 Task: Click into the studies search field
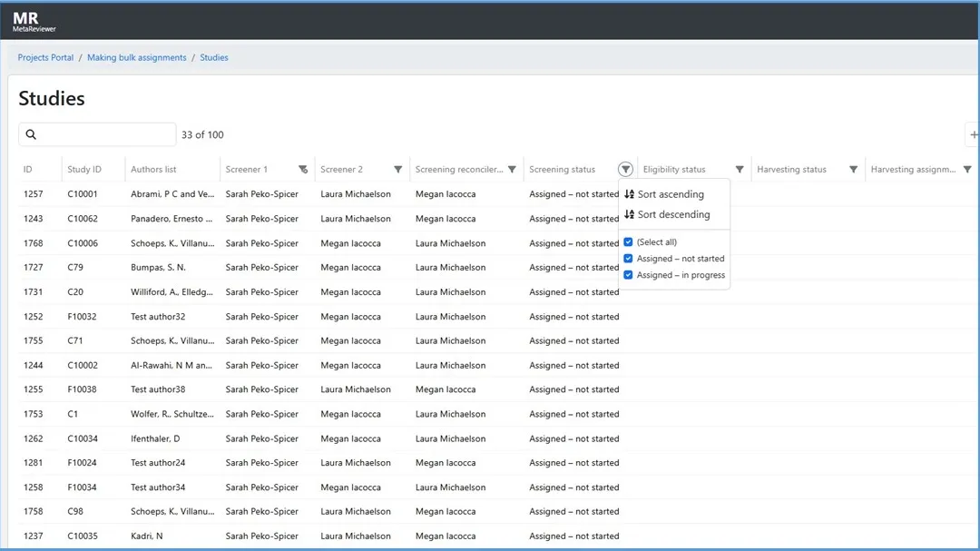tap(104, 134)
